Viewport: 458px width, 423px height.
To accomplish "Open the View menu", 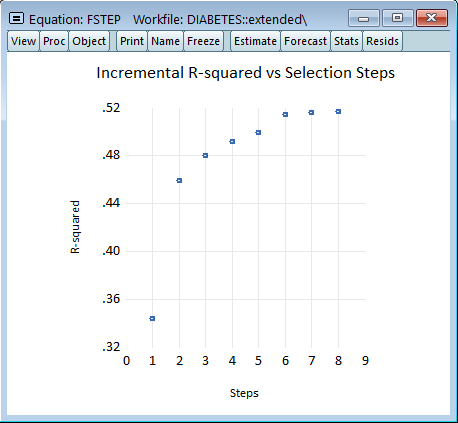I will click(x=23, y=41).
